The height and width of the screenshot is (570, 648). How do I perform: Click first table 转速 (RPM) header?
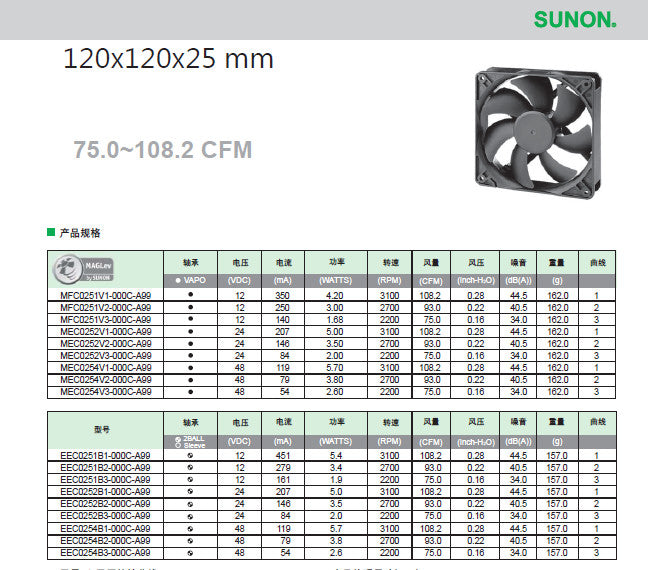click(x=390, y=269)
